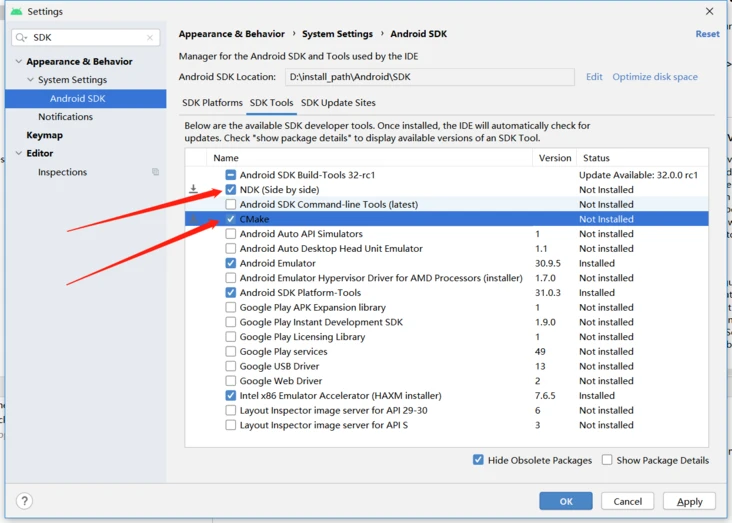This screenshot has width=732, height=523.
Task: Click the search magnifier icon
Action: [x=21, y=38]
